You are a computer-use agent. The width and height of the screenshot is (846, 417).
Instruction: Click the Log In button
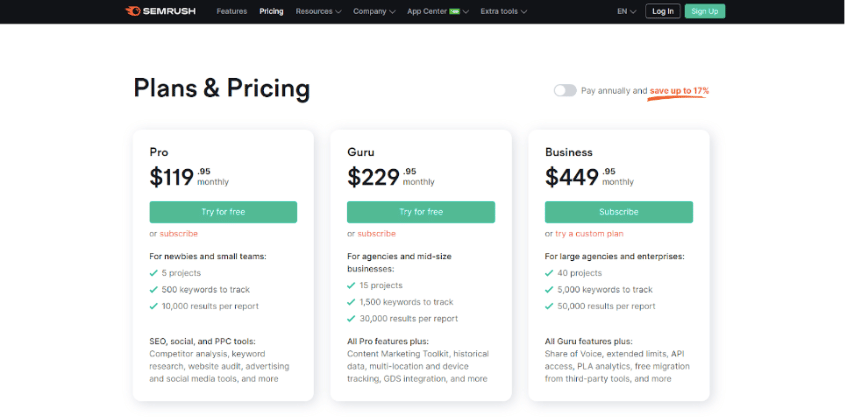(663, 11)
